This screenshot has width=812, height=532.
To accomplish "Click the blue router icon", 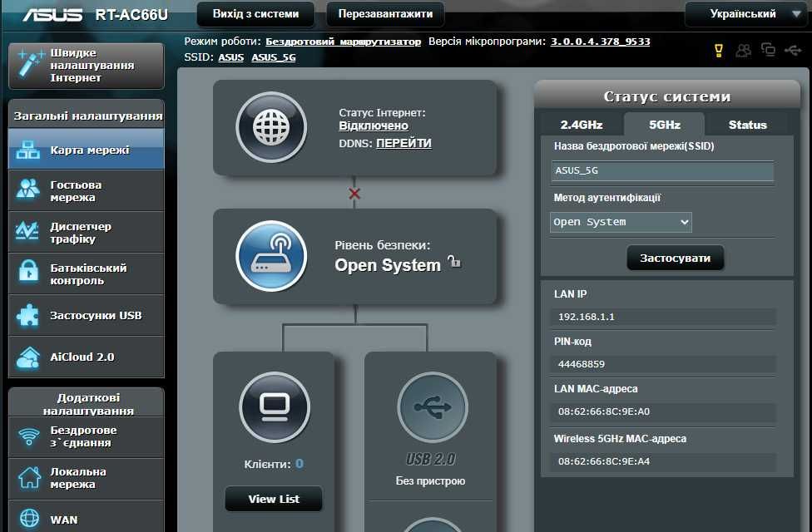I will [x=271, y=256].
